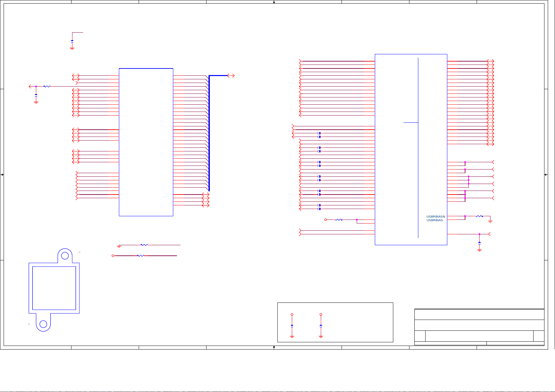The width and height of the screenshot is (555, 392).
Task: Click the top mounting hole of the mechanical outline
Action: (x=65, y=256)
